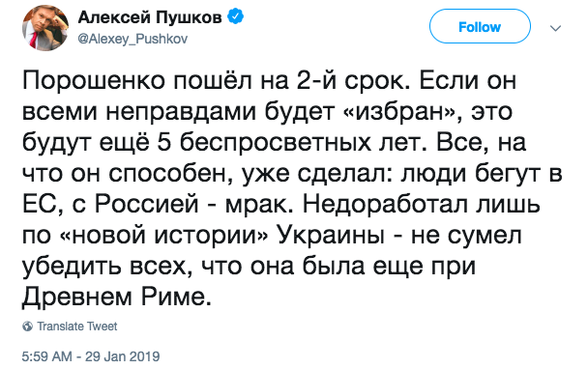The width and height of the screenshot is (588, 369).
Task: Click the blue verified badge checkmark
Action: tap(236, 16)
